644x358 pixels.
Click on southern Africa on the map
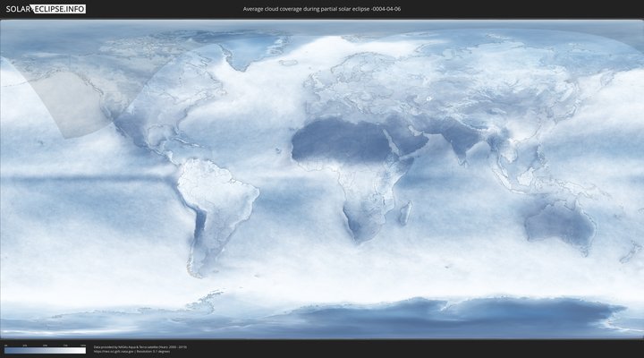pos(362,219)
